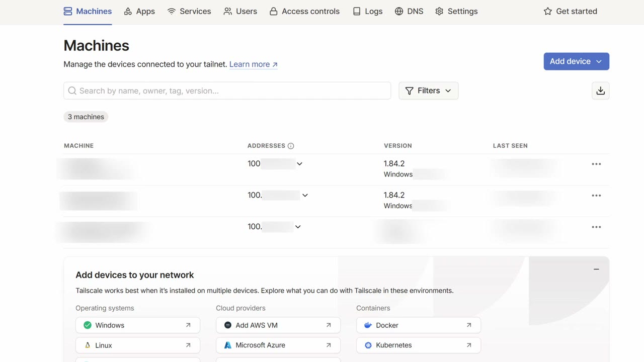Open Settings in top navigation

click(x=456, y=11)
